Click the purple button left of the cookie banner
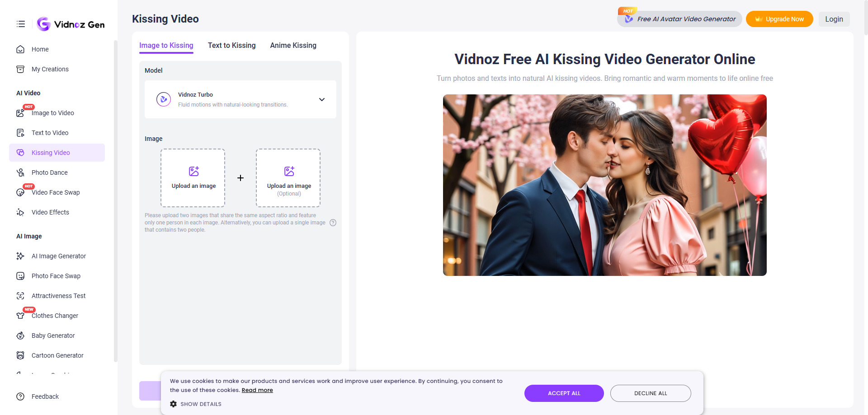The height and width of the screenshot is (415, 868). pyautogui.click(x=150, y=391)
